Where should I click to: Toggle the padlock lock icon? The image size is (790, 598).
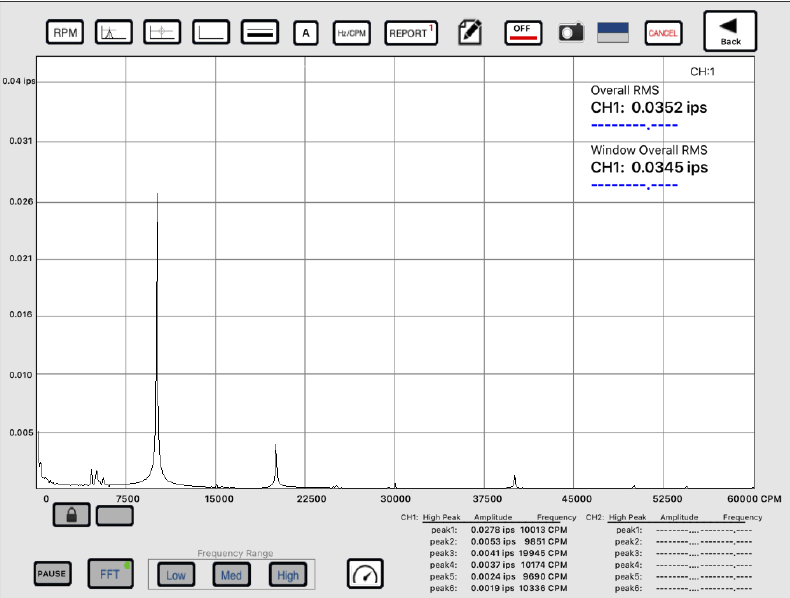click(72, 515)
